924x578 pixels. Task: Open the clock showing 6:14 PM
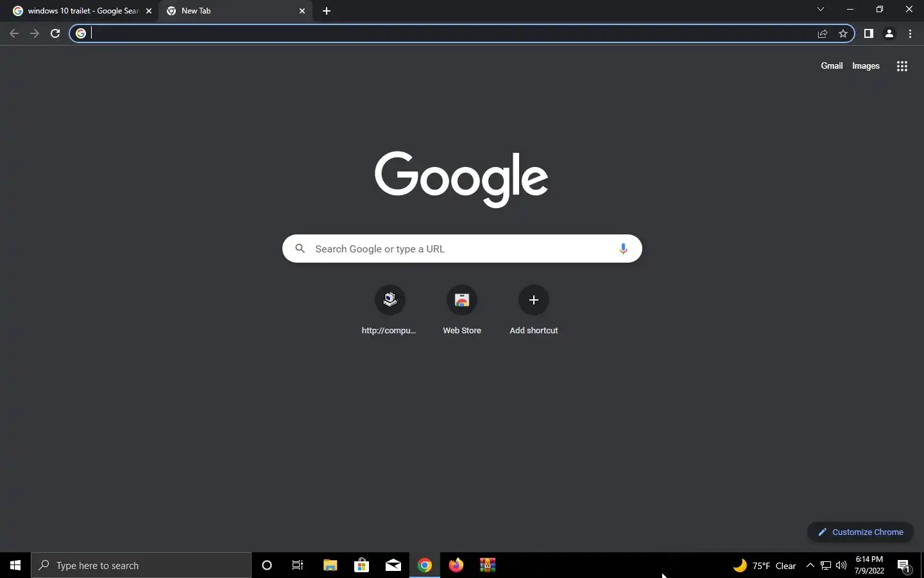click(x=869, y=565)
